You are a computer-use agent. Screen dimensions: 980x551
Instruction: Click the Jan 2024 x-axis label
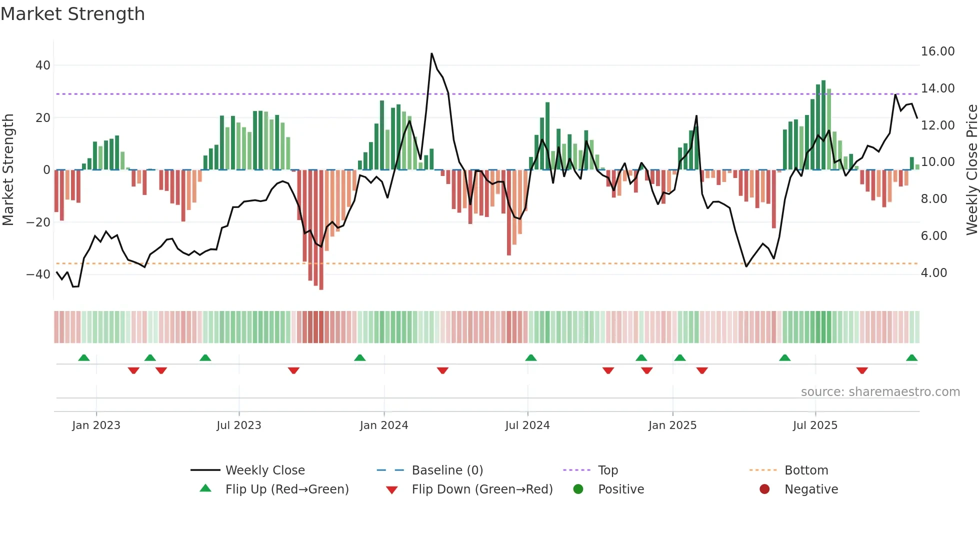coord(384,425)
